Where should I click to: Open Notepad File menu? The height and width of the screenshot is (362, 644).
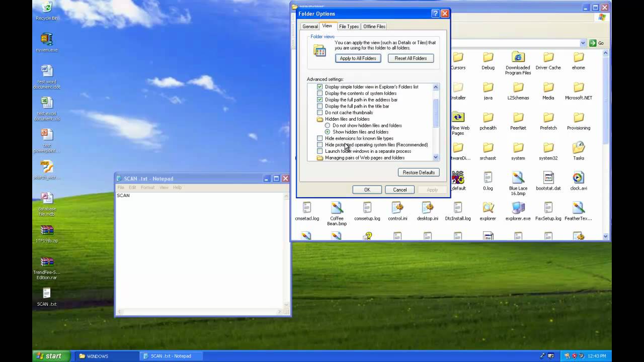coord(121,188)
